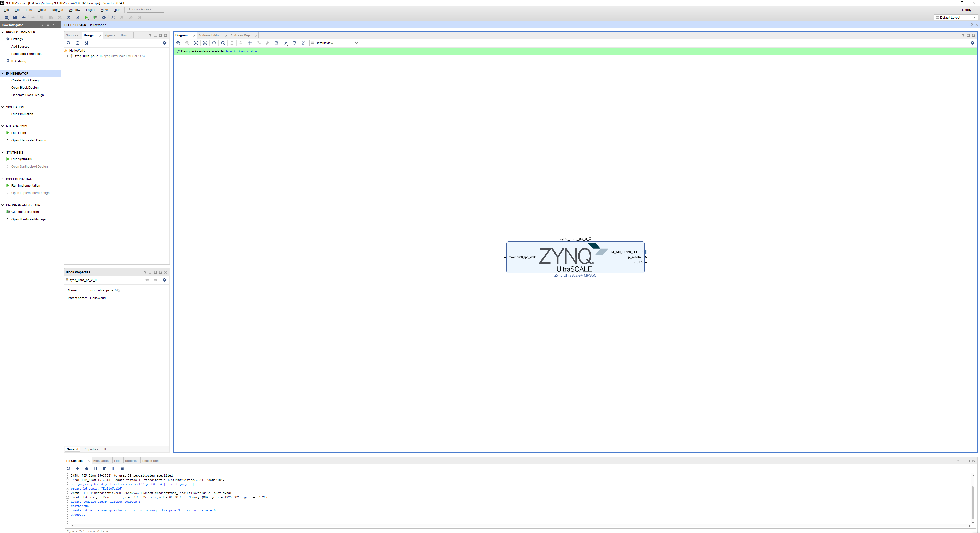Click the Regenerate Layout icon
The image size is (980, 533).
coord(294,43)
